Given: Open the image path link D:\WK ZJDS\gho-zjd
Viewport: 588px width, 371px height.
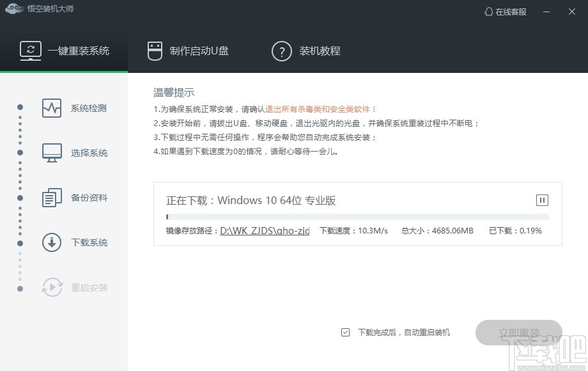Looking at the screenshot, I should pos(264,230).
